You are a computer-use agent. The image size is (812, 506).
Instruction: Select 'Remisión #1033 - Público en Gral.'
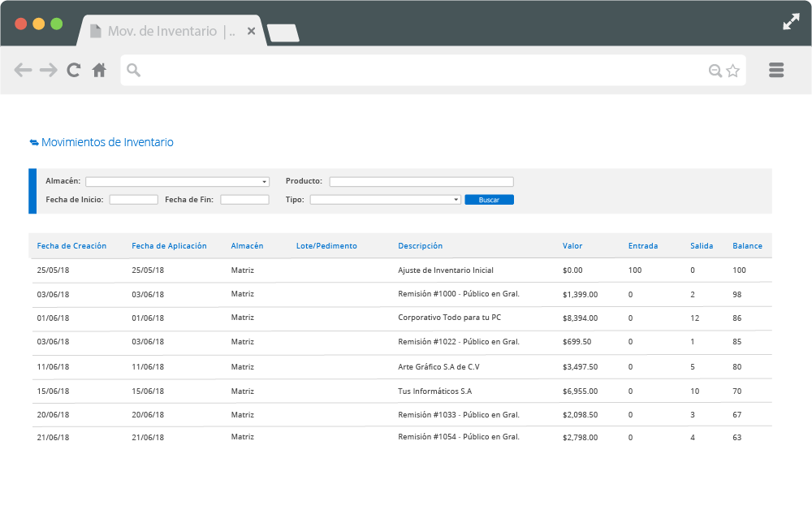[458, 415]
